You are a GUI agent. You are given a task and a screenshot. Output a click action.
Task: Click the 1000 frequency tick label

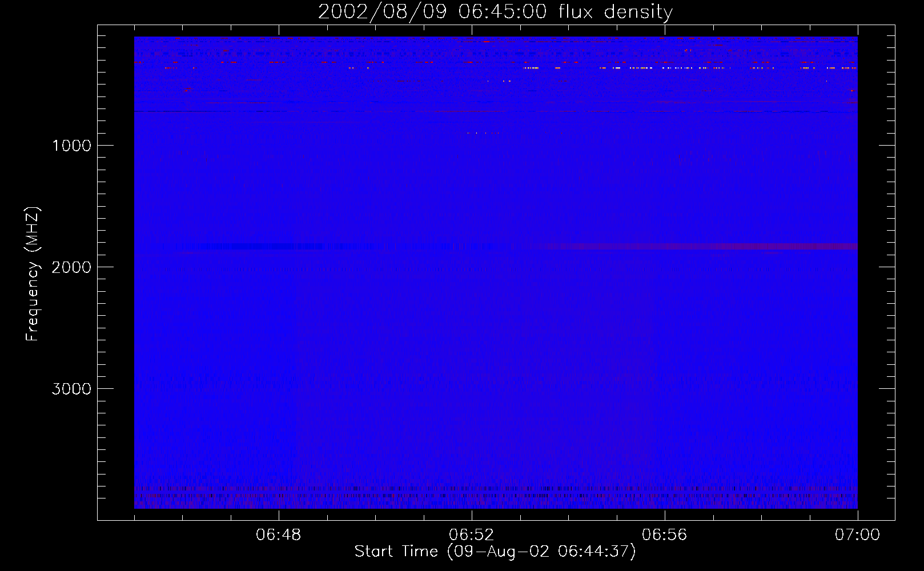point(71,146)
